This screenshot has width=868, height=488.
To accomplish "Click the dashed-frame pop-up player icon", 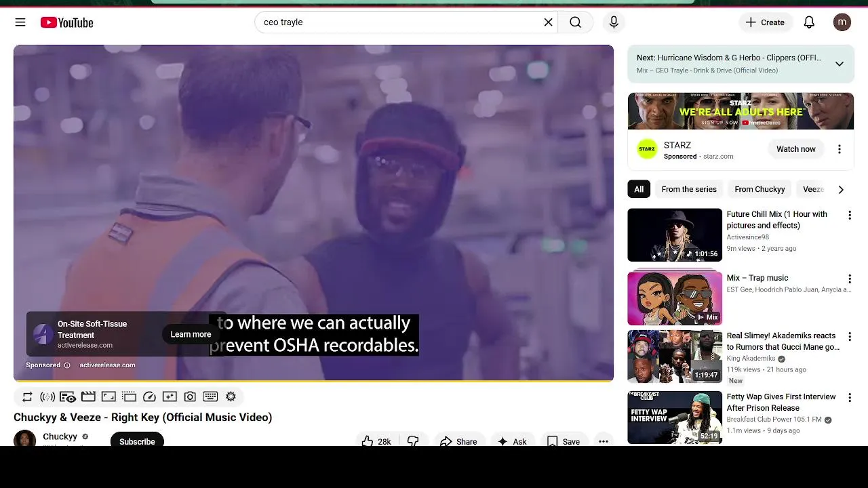I will (x=129, y=396).
